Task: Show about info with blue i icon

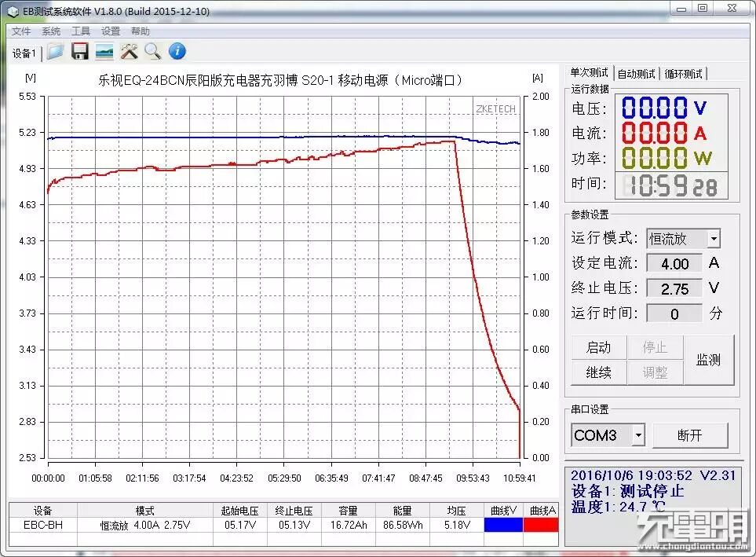Action: pyautogui.click(x=177, y=51)
